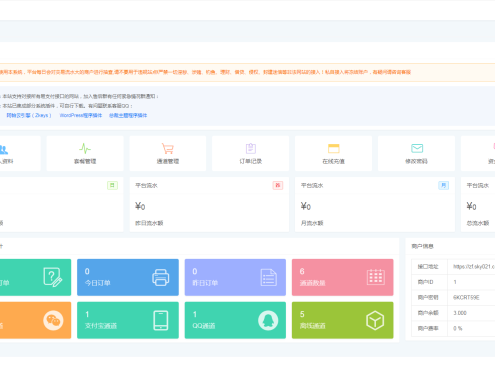Click the https://zf.sky021 interface address value
Image resolution: width=495 pixels, height=370 pixels.
pos(474,267)
